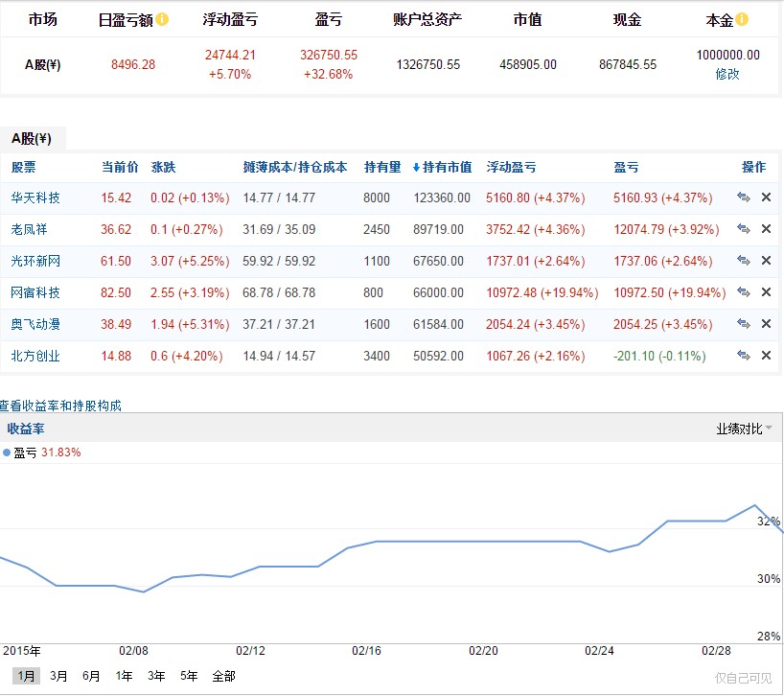Sort by the 股票 column header
The height and width of the screenshot is (696, 784).
coord(24,167)
